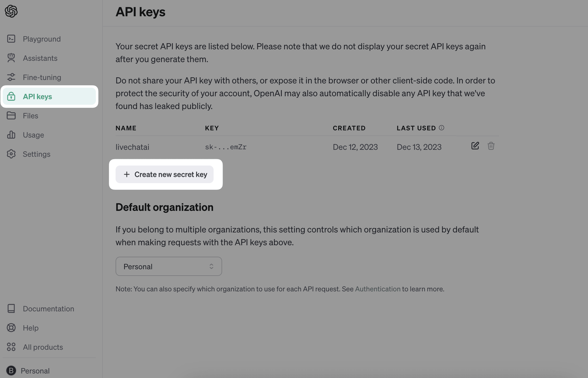Click the Personal account avatar B

pyautogui.click(x=11, y=371)
